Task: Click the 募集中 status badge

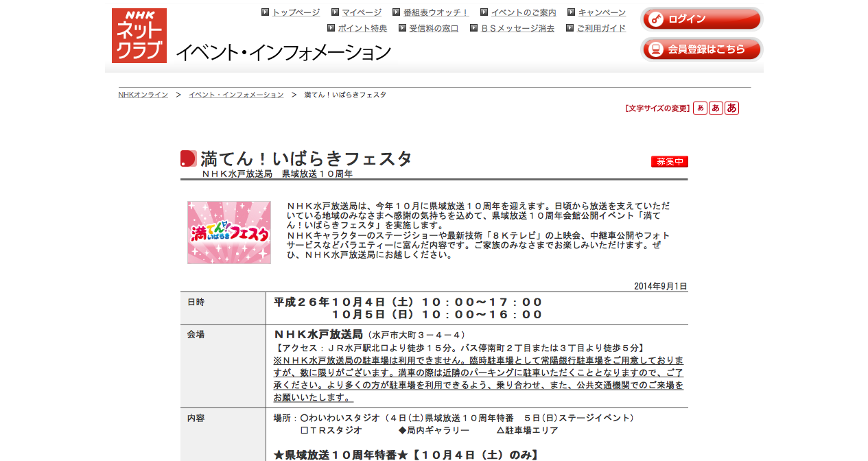Action: tap(670, 162)
